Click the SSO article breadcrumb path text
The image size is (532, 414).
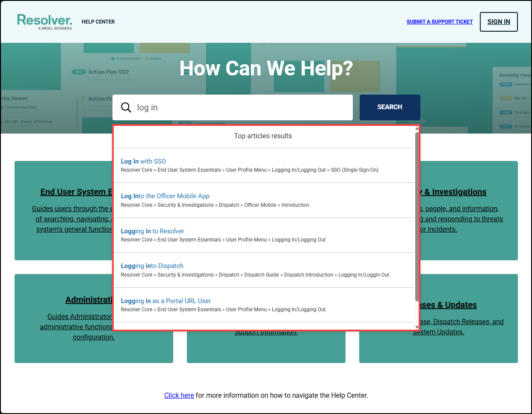click(249, 170)
